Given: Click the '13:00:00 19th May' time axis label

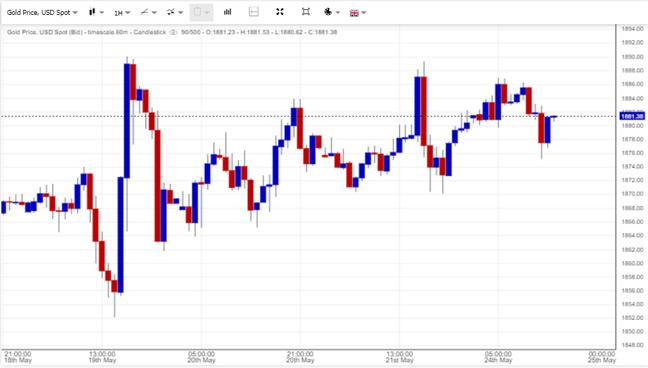Looking at the screenshot, I should click(102, 357).
